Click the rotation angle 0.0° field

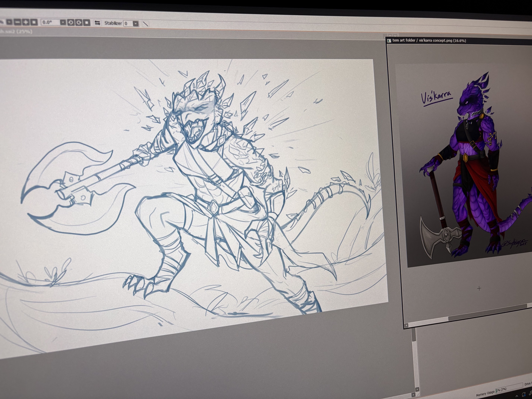click(x=50, y=22)
